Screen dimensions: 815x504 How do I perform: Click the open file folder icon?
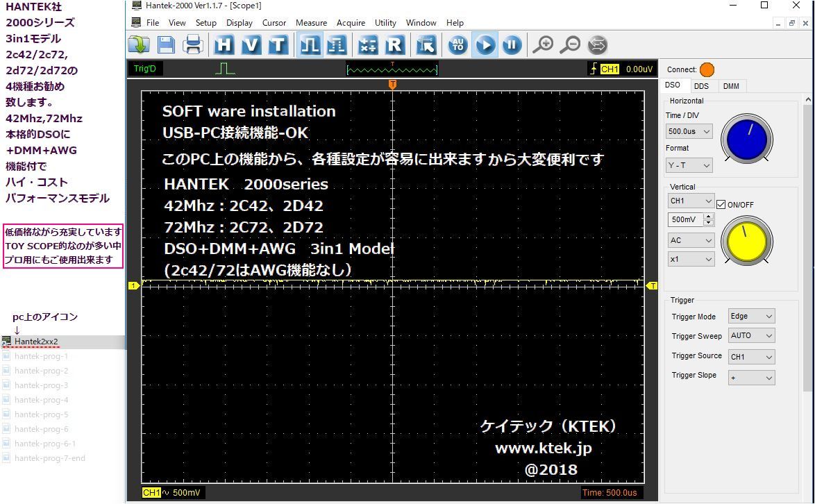pos(139,44)
